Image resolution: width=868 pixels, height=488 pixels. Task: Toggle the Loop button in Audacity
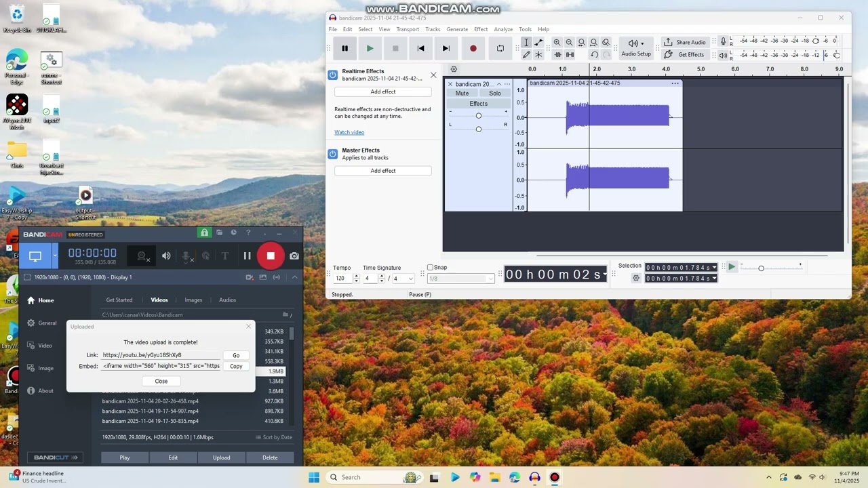point(500,48)
